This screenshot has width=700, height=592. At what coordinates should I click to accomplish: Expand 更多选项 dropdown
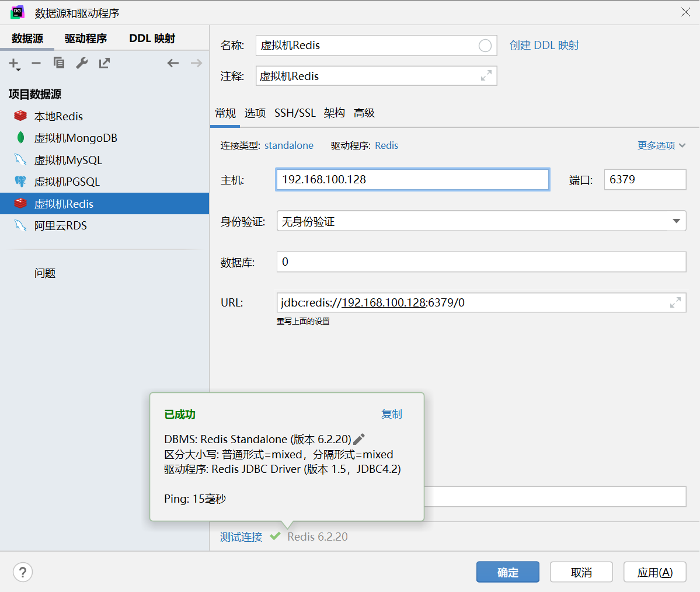click(x=661, y=145)
